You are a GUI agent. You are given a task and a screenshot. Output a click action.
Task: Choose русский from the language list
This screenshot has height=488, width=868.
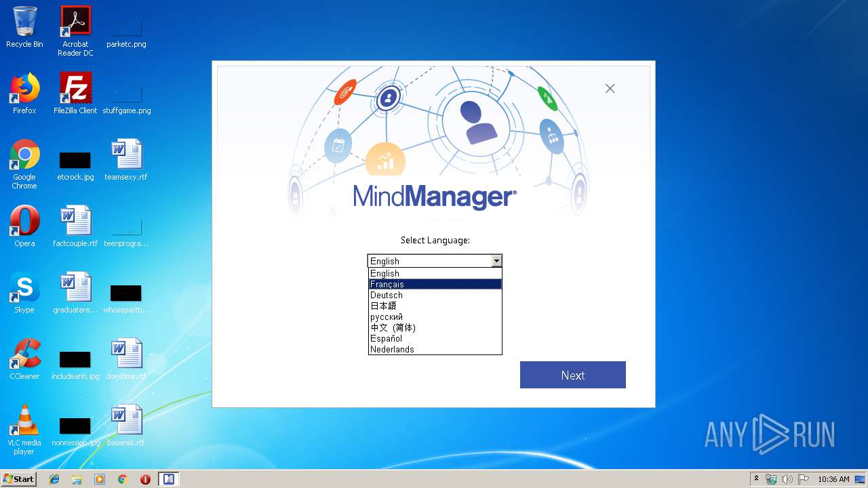(x=435, y=317)
